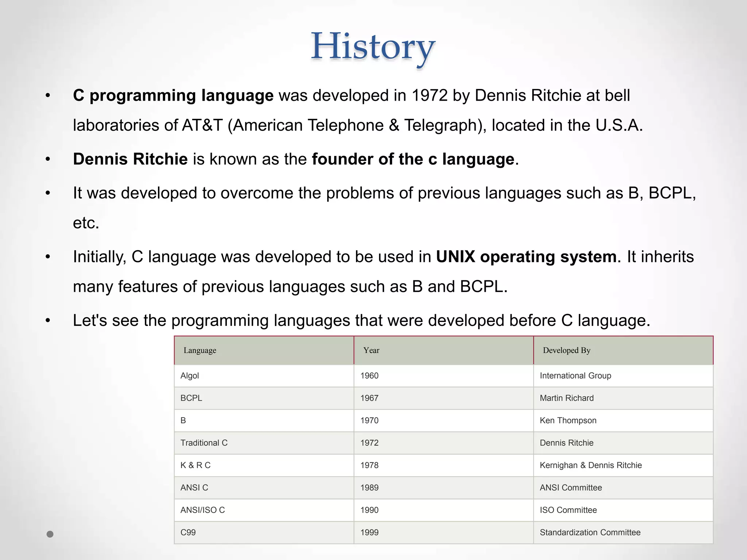Select the C99 language cell

[x=188, y=532]
